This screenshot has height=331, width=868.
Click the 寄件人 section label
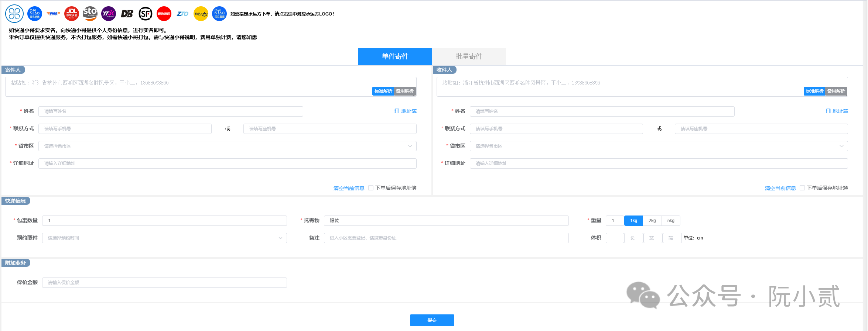[x=13, y=70]
